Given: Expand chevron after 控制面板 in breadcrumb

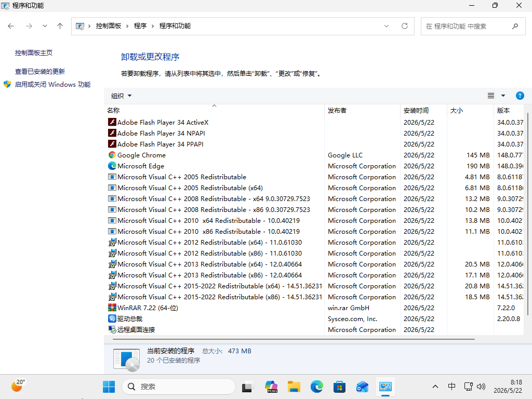Looking at the screenshot, I should tap(127, 26).
